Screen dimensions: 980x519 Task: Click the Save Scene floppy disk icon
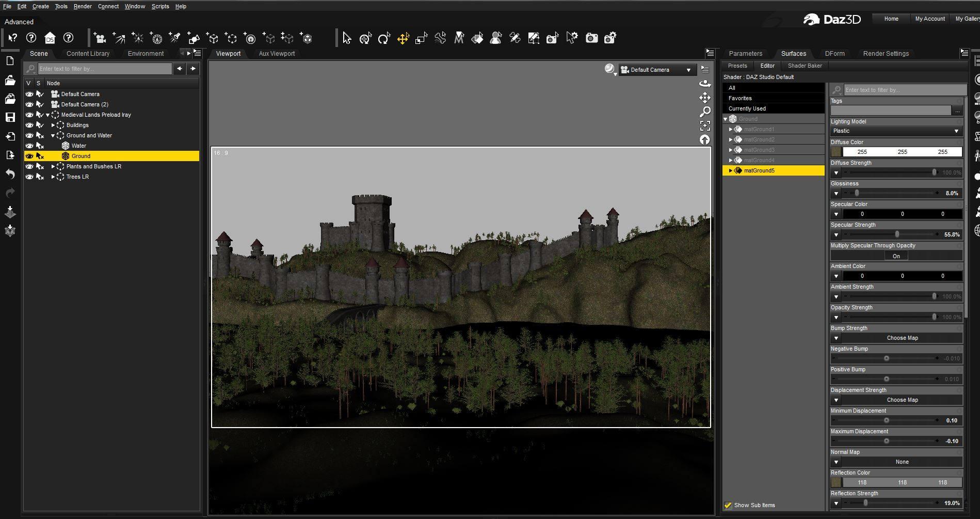[x=10, y=117]
